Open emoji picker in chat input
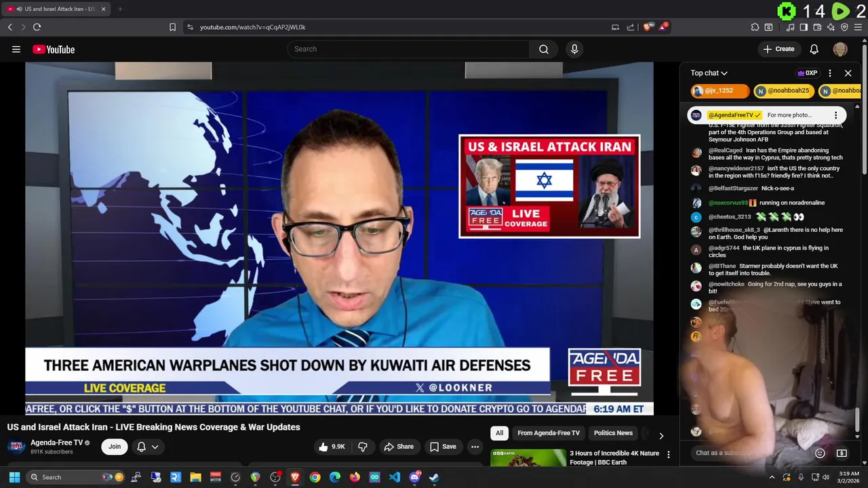Viewport: 868px width, 488px height. click(x=820, y=453)
